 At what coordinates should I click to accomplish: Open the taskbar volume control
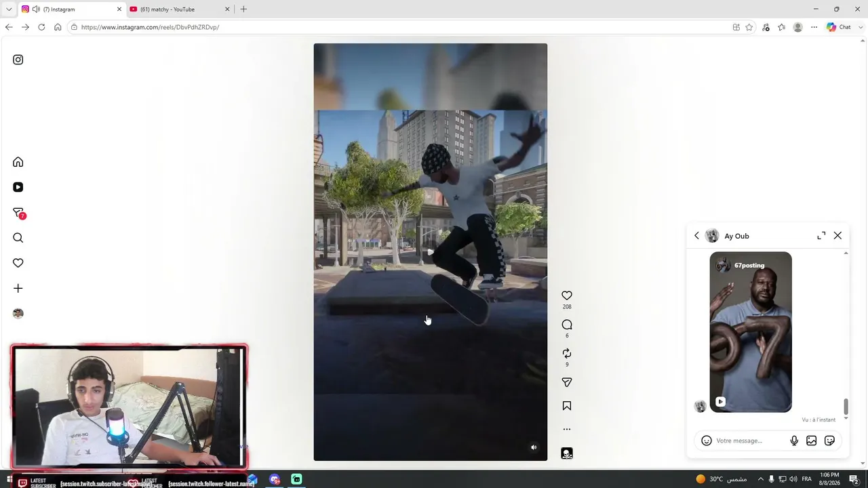pos(793,479)
